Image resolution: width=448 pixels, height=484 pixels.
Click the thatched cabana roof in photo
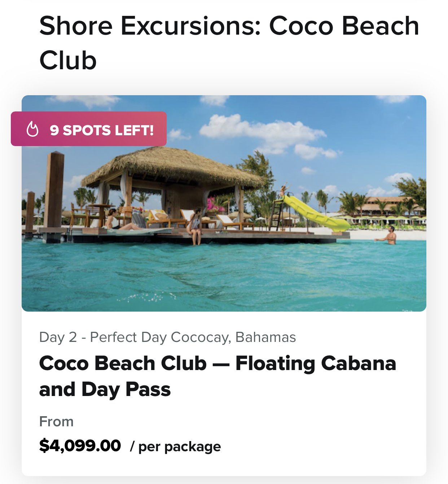172,167
